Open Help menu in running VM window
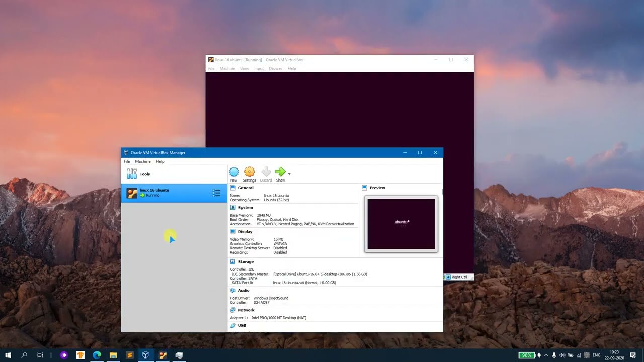 [292, 68]
